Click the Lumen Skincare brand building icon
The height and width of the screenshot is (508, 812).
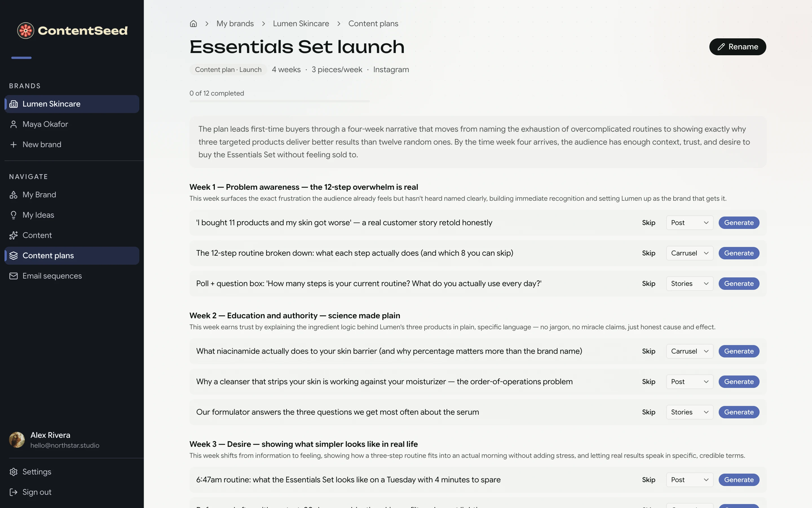(x=14, y=104)
